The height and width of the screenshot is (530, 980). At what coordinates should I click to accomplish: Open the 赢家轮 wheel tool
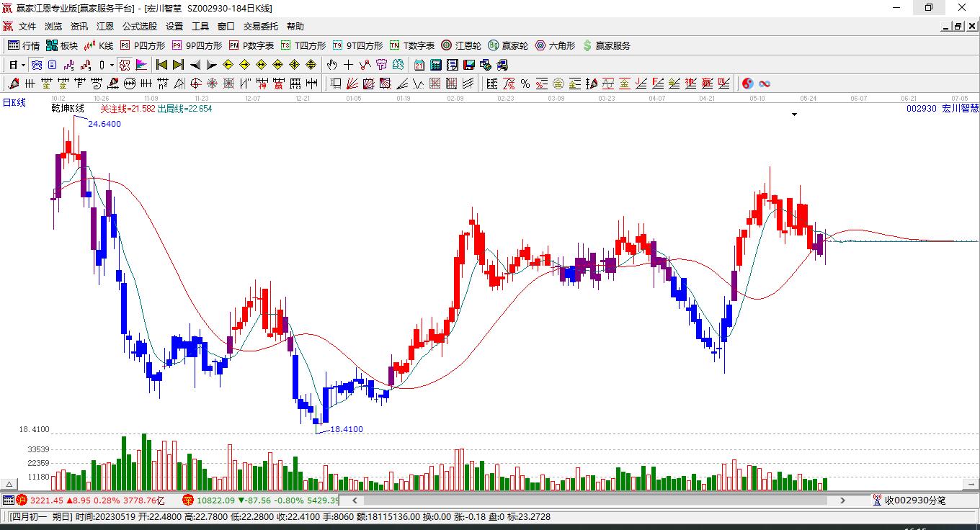(x=508, y=45)
